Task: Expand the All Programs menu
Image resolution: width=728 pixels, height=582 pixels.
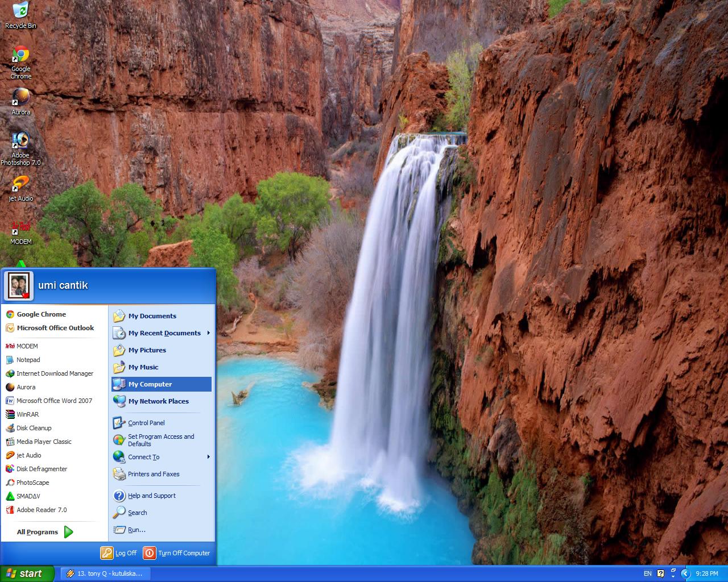Action: point(37,532)
